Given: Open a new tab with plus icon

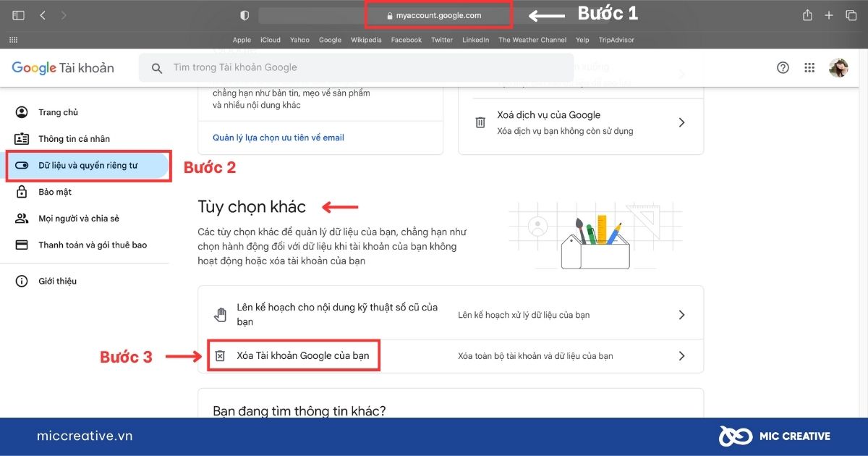Looking at the screenshot, I should click(830, 15).
